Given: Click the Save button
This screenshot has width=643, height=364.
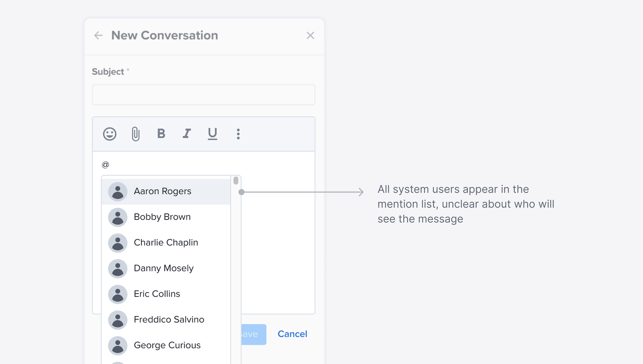Looking at the screenshot, I should [x=254, y=334].
